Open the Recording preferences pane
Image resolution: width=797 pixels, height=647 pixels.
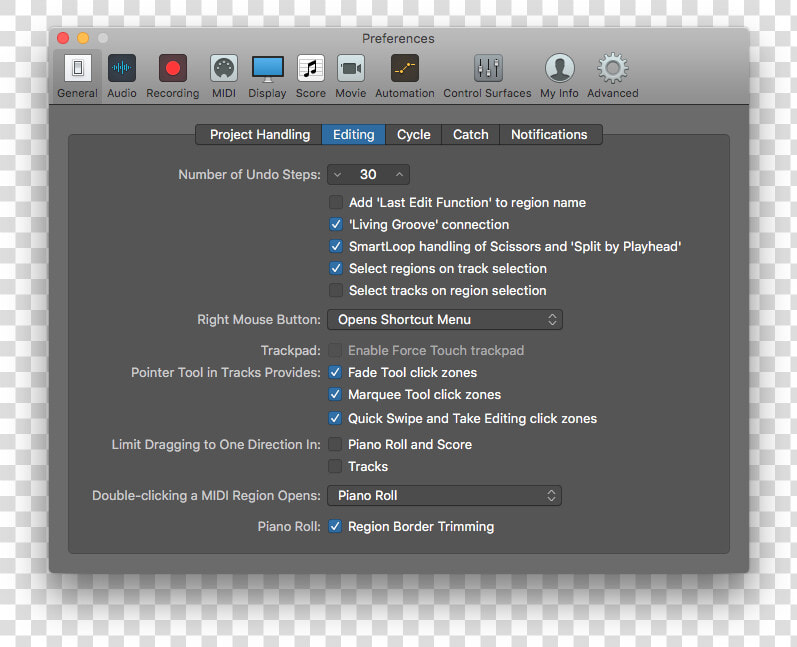click(173, 76)
